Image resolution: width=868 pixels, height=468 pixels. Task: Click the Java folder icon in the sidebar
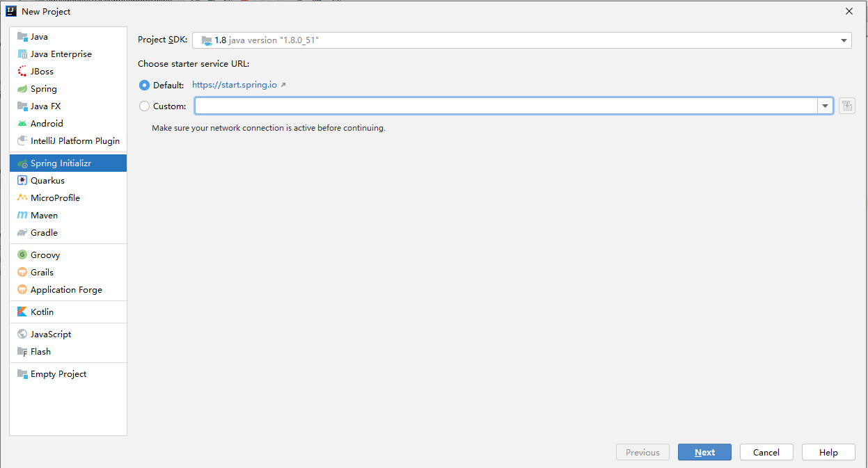22,37
